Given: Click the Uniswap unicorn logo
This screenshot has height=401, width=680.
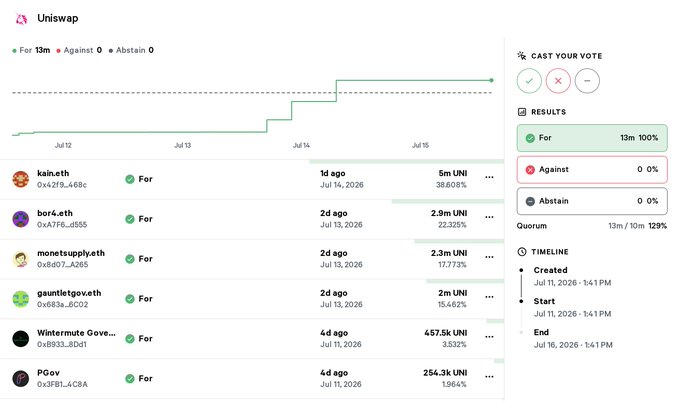Looking at the screenshot, I should (x=21, y=19).
